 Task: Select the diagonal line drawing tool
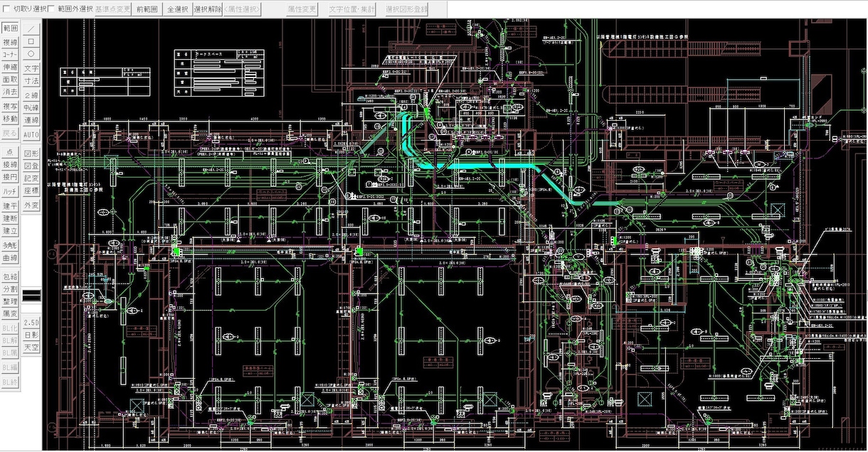point(31,28)
